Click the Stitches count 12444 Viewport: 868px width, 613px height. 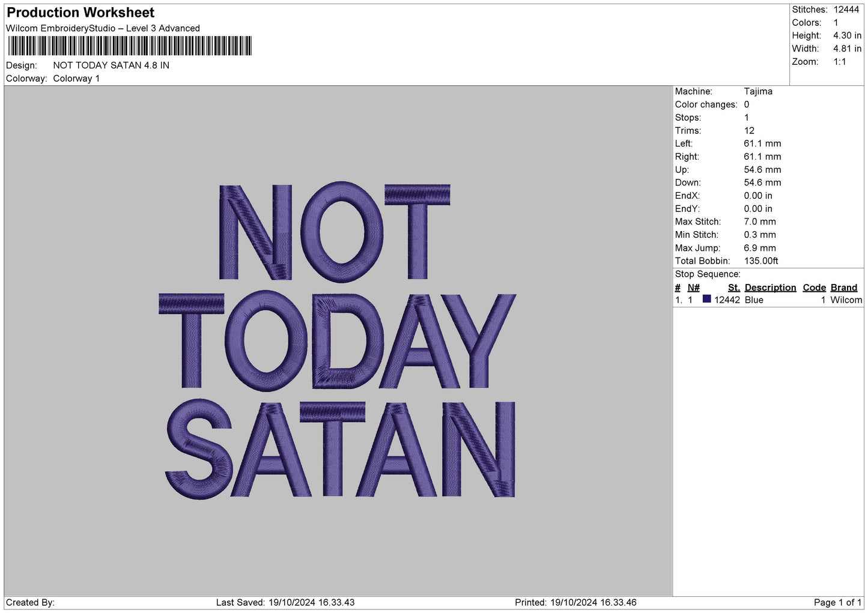point(846,10)
